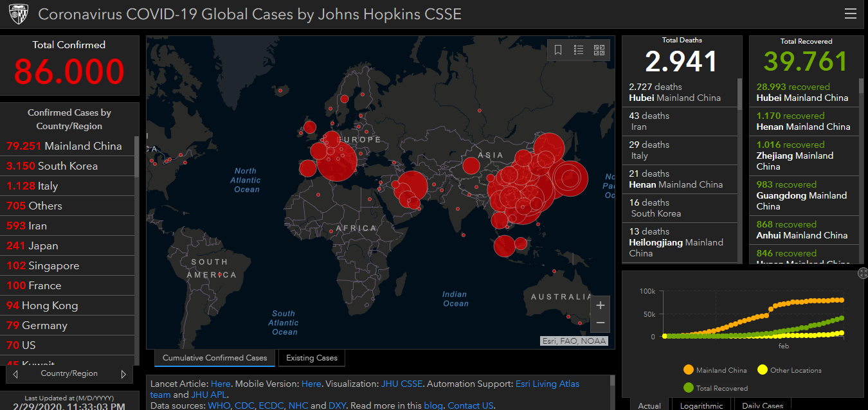The height and width of the screenshot is (410, 868).
Task: Select the Actual chart tab
Action: pos(649,406)
